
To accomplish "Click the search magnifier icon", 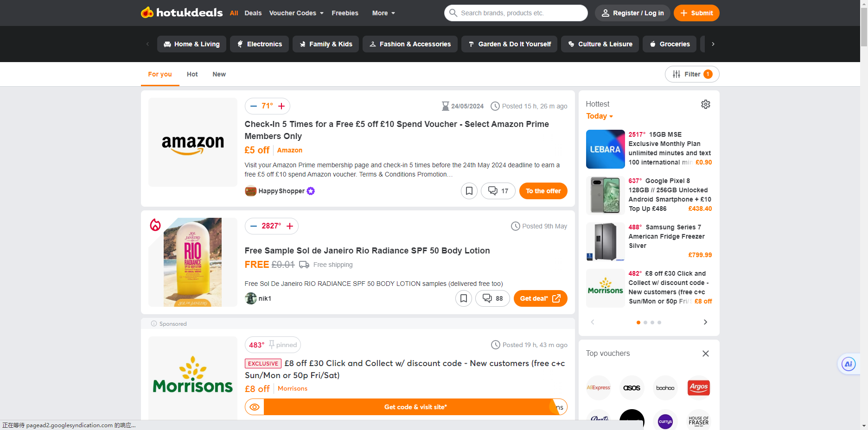I will click(x=453, y=13).
